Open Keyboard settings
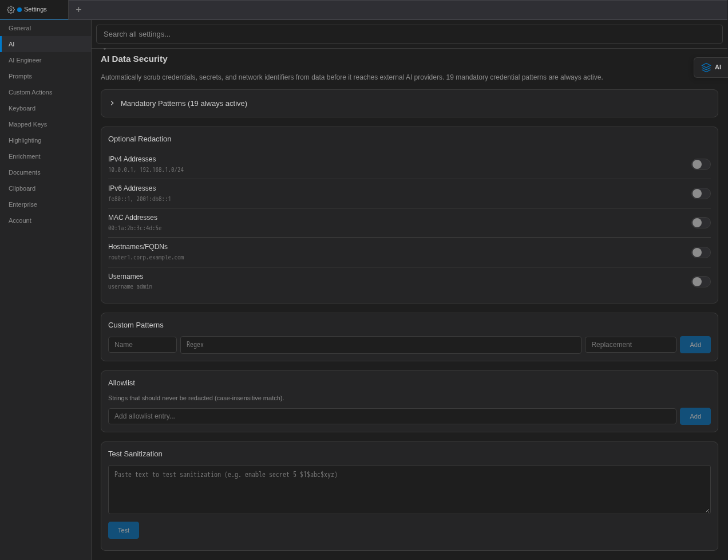Image resolution: width=728 pixels, height=560 pixels. [x=45, y=108]
